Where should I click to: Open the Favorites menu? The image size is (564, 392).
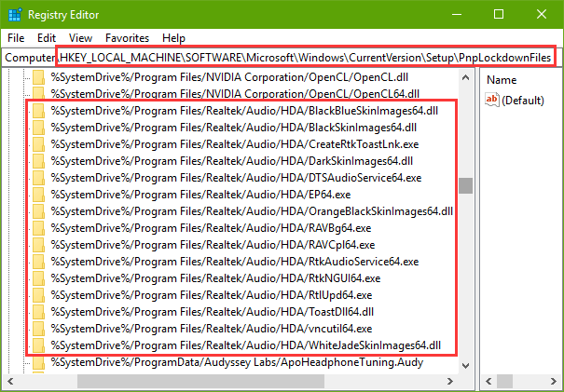click(127, 38)
